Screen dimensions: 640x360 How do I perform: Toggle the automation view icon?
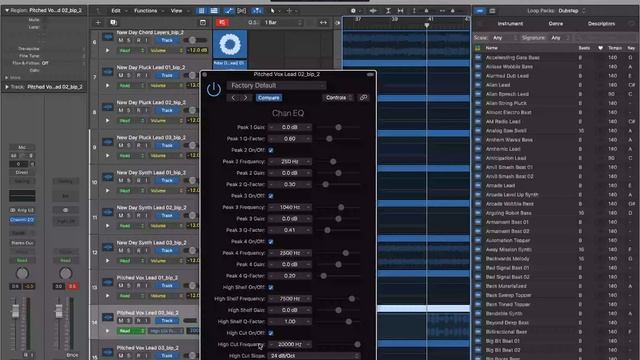coord(229,11)
